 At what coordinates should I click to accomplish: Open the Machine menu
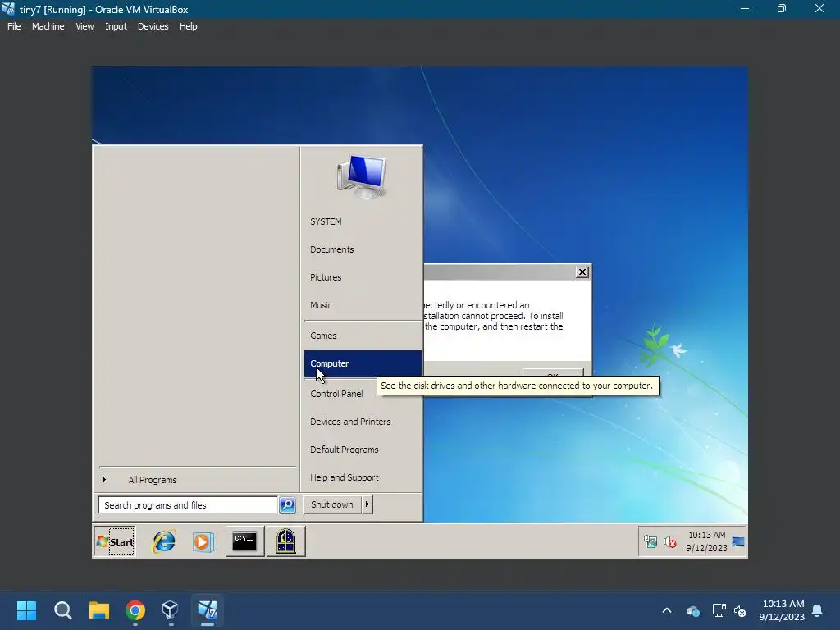tap(48, 26)
